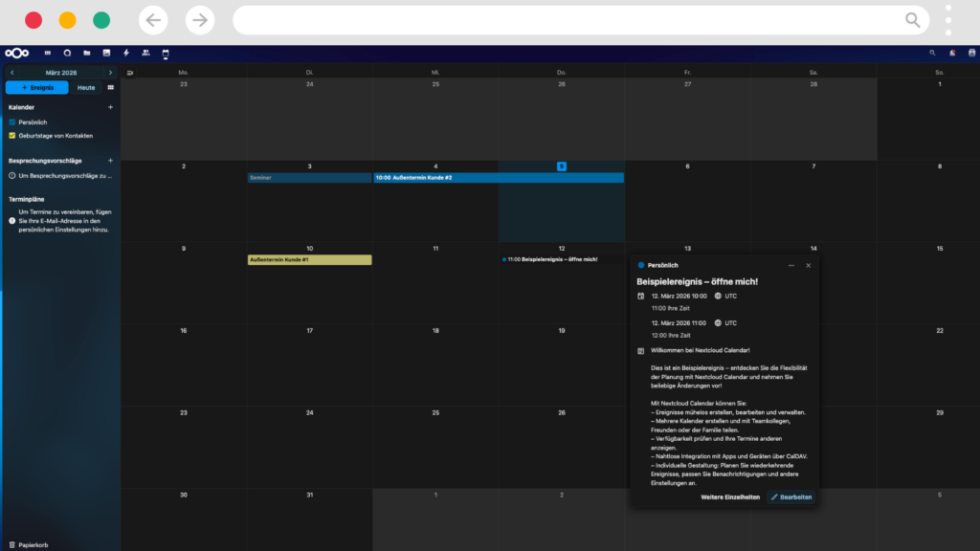Add new calendar with Kalender plus icon
The image size is (980, 551).
[110, 107]
